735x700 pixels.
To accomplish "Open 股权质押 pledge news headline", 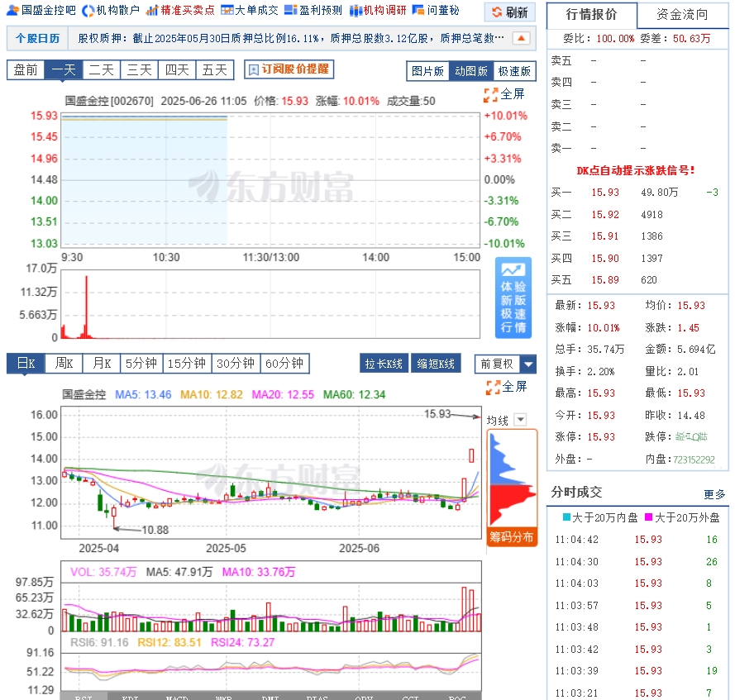I will coord(291,38).
